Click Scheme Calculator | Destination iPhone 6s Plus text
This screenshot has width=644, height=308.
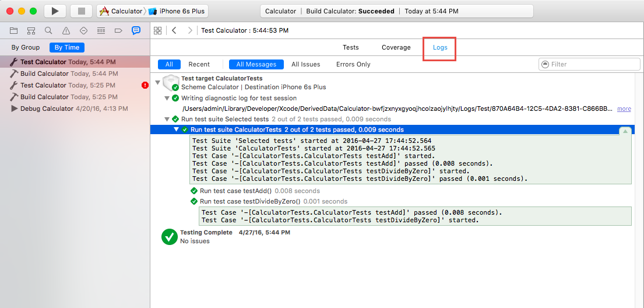click(x=254, y=87)
